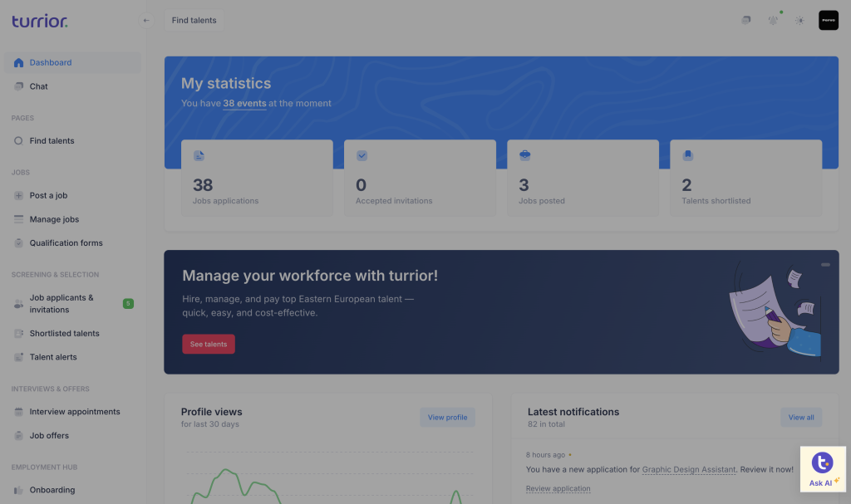Click 'Manage your workforce with turrior!' heading
The width and height of the screenshot is (851, 504).
click(310, 276)
